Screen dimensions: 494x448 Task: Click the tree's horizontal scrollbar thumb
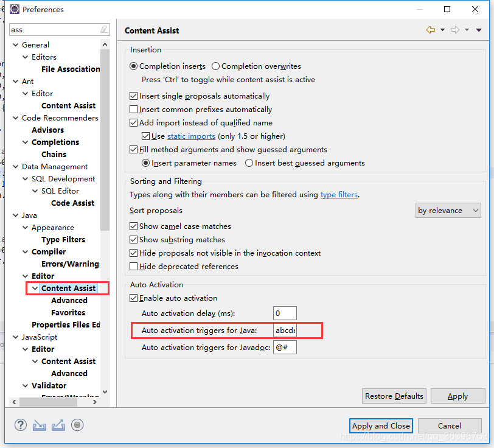pyautogui.click(x=48, y=402)
